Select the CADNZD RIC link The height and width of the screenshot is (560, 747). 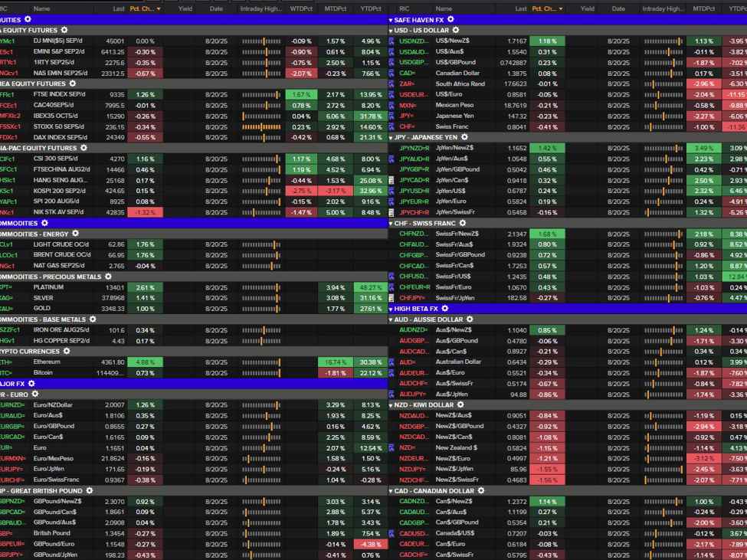coord(412,502)
